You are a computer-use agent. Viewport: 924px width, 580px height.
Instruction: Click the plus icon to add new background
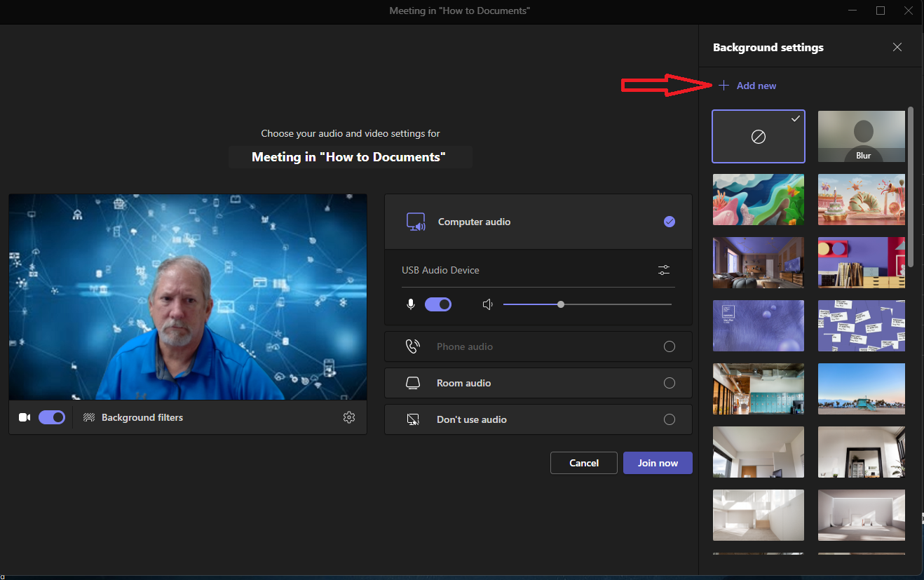(x=724, y=86)
